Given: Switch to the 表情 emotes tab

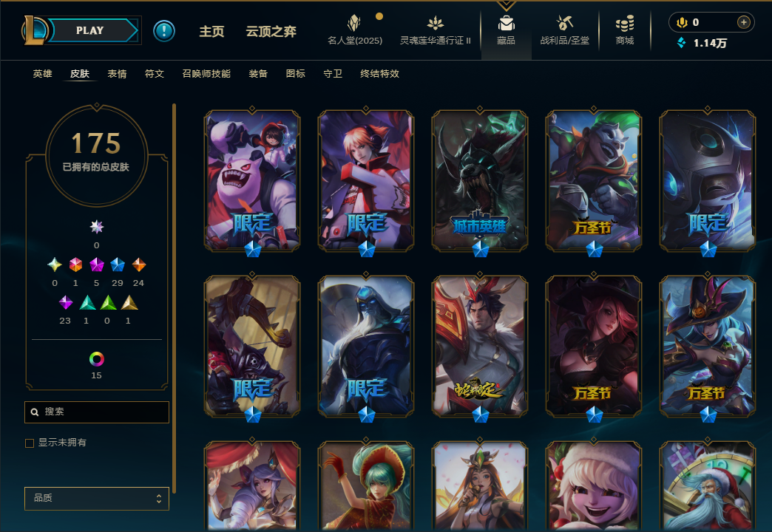Looking at the screenshot, I should pos(117,74).
